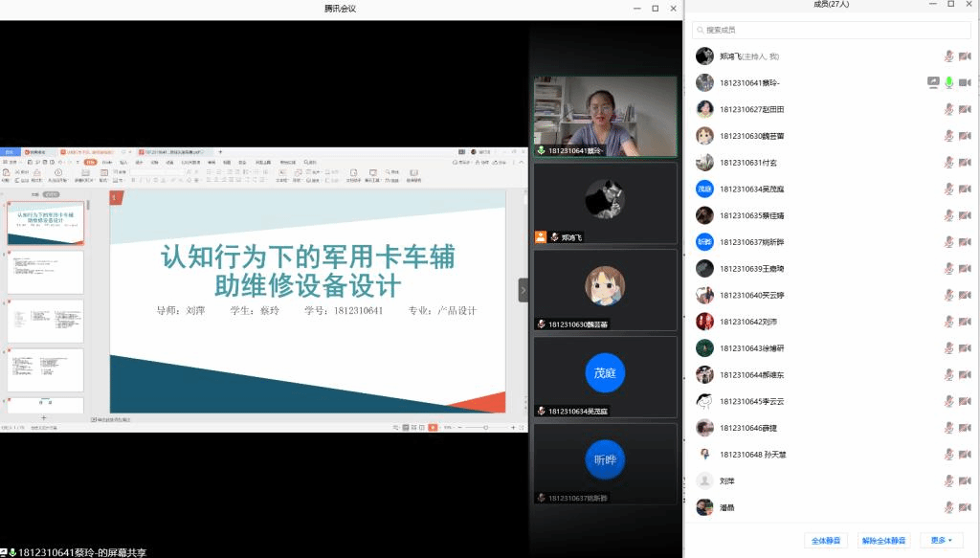980x558 pixels.
Task: Select the 听晔 participant video tile
Action: click(605, 463)
